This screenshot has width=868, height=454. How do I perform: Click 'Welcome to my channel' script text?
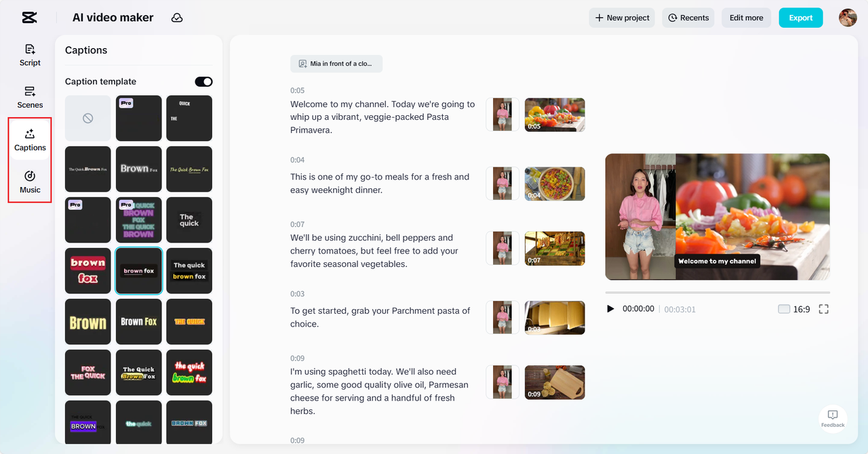coord(382,117)
